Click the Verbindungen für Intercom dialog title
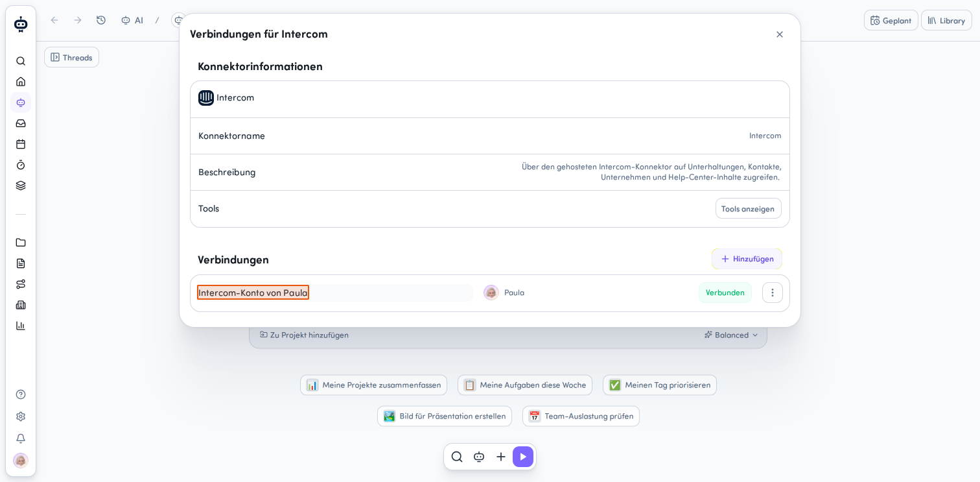 click(x=259, y=34)
